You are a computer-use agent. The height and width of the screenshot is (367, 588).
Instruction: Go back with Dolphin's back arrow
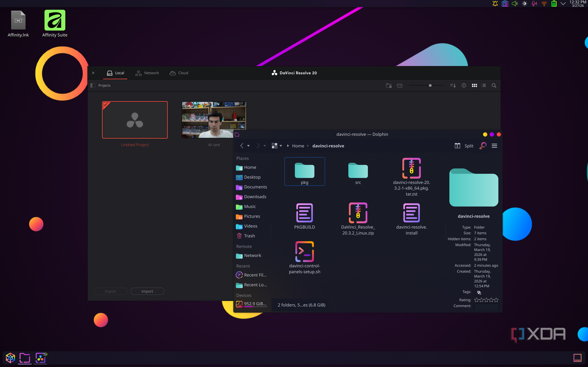pyautogui.click(x=242, y=146)
